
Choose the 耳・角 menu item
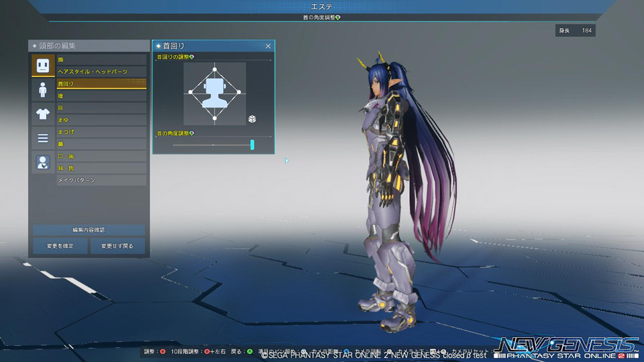[101, 168]
